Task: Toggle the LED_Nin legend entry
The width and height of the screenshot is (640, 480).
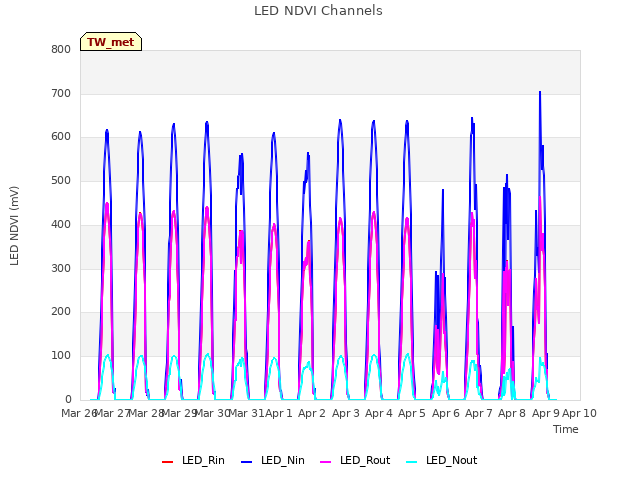Action: [273, 460]
